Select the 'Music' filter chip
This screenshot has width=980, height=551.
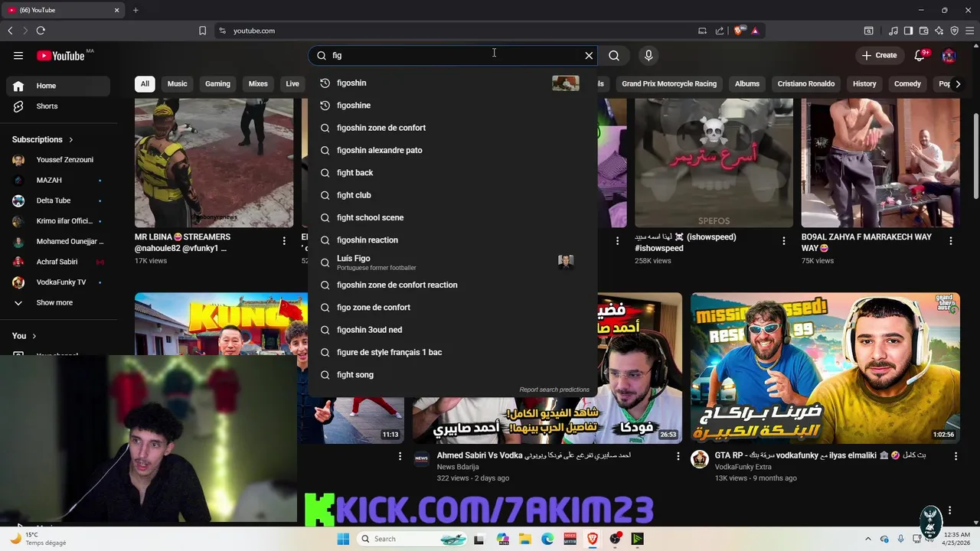[x=177, y=84]
